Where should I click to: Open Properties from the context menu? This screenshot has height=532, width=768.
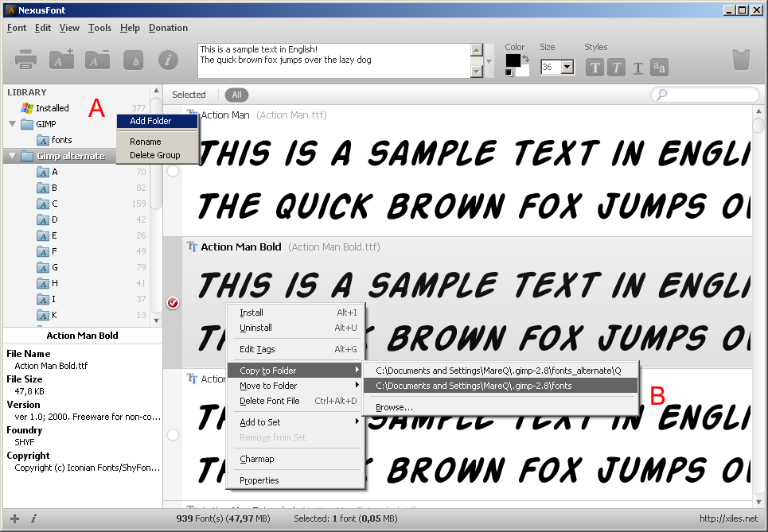294,480
